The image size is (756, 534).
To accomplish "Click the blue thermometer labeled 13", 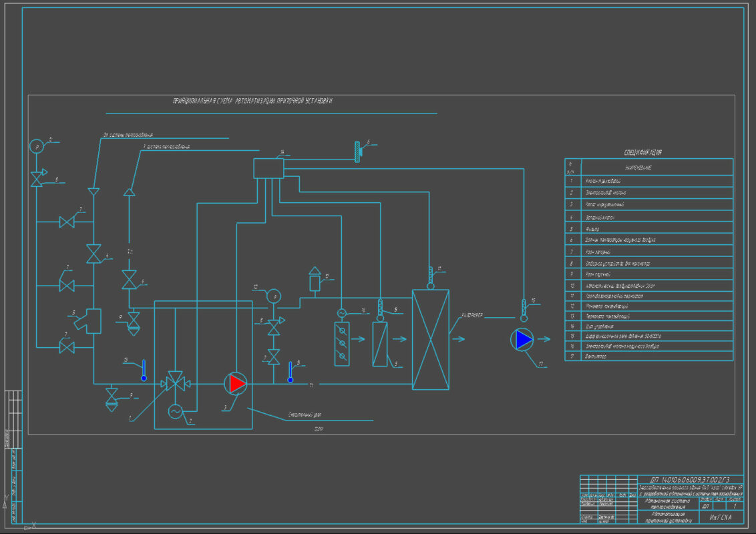I will pyautogui.click(x=144, y=370).
